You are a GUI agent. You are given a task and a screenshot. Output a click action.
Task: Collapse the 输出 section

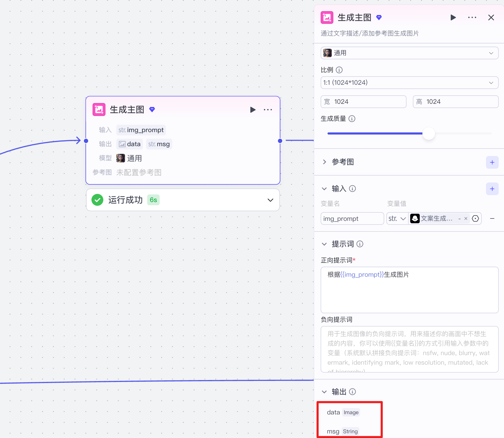coord(324,392)
